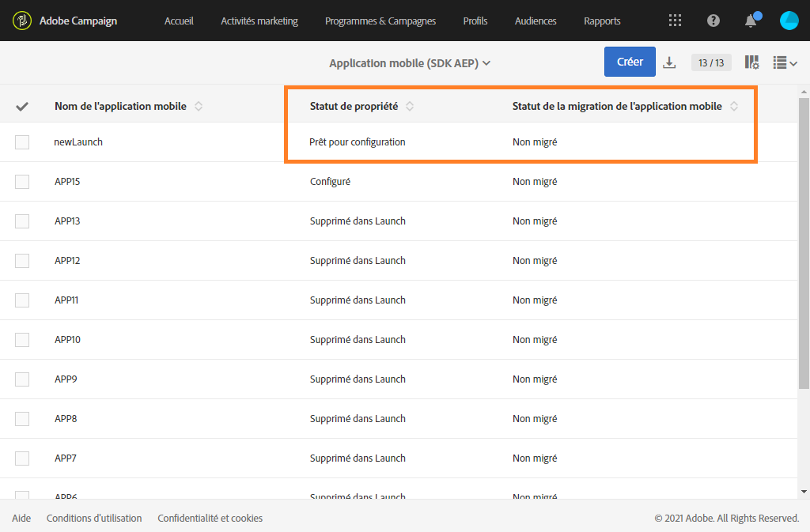Viewport: 810px width, 532px height.
Task: Sort the Statut de propriété column
Action: tap(410, 106)
